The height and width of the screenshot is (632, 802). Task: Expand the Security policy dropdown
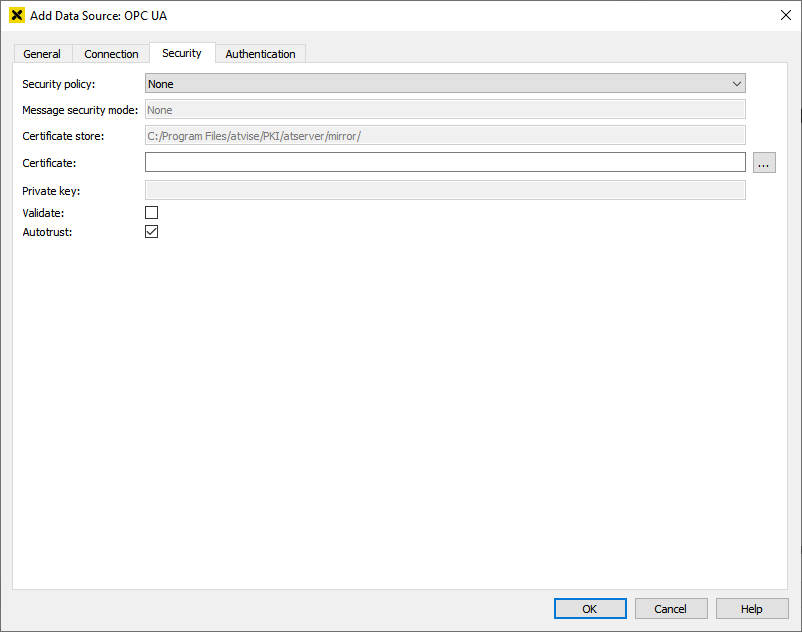tap(445, 84)
